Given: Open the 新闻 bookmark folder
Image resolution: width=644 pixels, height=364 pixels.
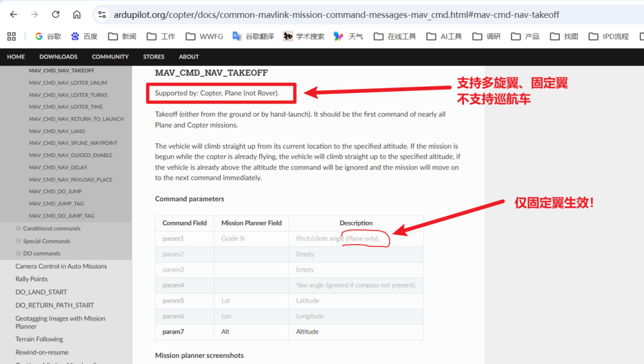Looking at the screenshot, I should 122,36.
